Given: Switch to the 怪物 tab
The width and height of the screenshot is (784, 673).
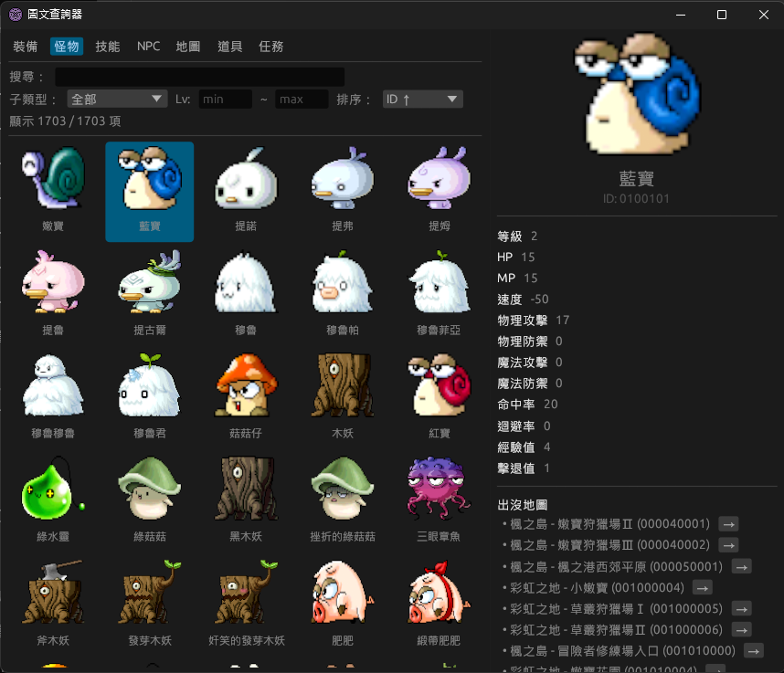Looking at the screenshot, I should pyautogui.click(x=67, y=47).
